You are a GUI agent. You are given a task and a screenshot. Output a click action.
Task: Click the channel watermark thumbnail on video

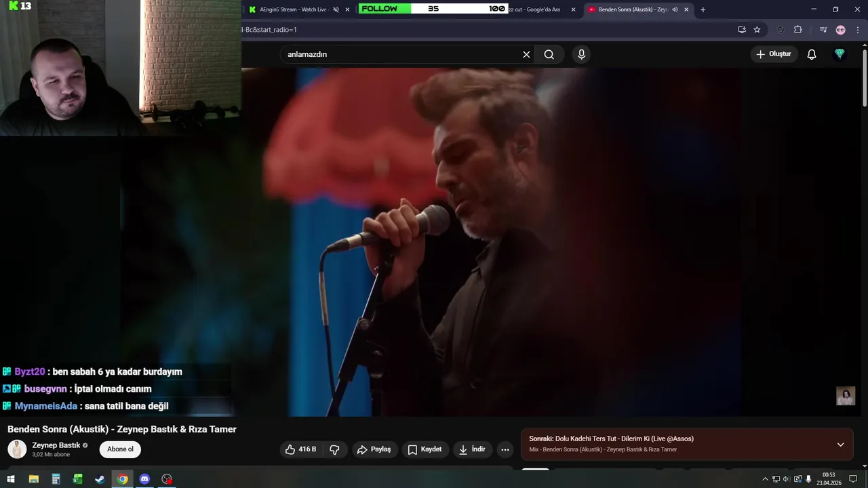(846, 396)
